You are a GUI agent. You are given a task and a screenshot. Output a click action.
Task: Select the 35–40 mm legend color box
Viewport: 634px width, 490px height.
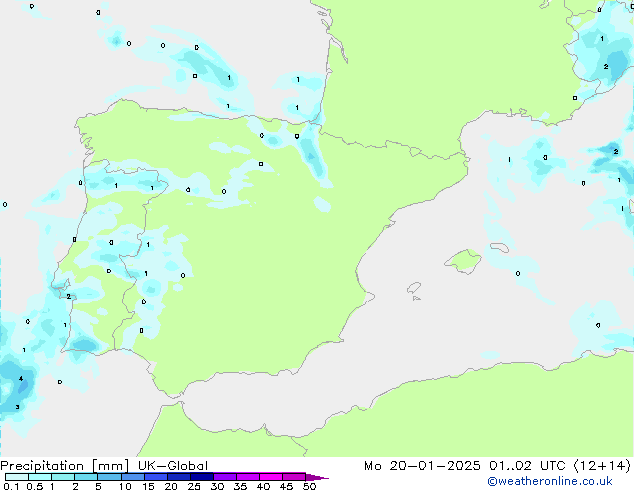point(247,477)
